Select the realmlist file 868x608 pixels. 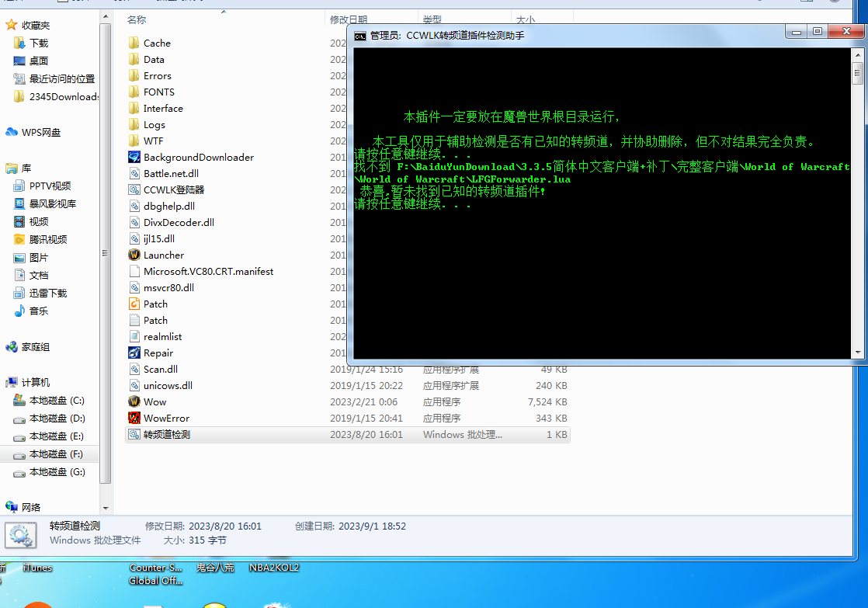[162, 336]
